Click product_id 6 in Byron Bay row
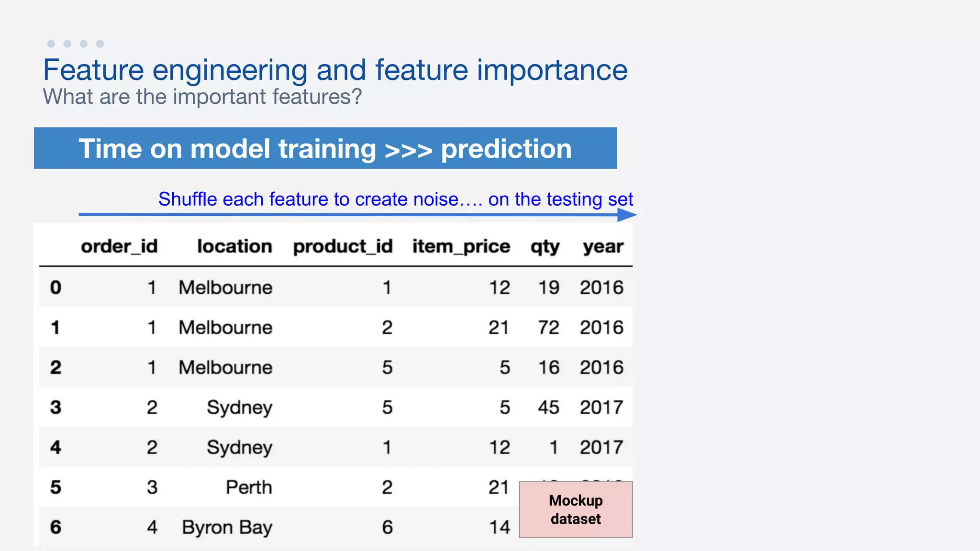The width and height of the screenshot is (980, 551). (x=387, y=527)
